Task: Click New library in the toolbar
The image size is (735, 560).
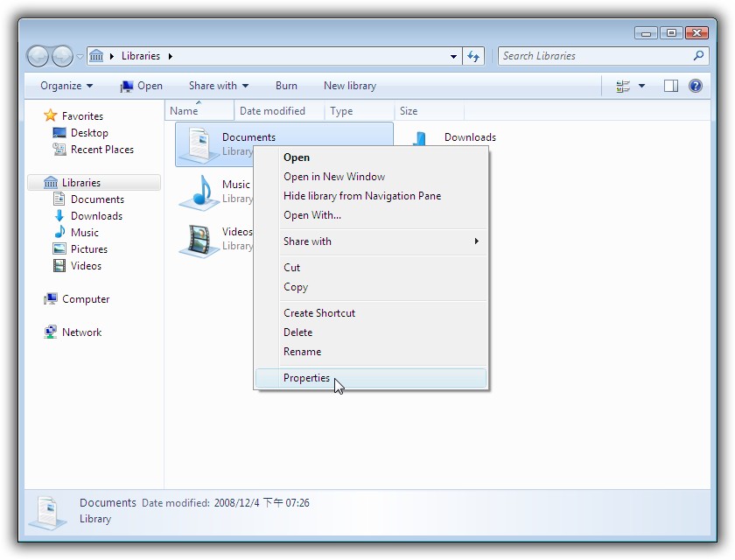Action: click(x=350, y=86)
